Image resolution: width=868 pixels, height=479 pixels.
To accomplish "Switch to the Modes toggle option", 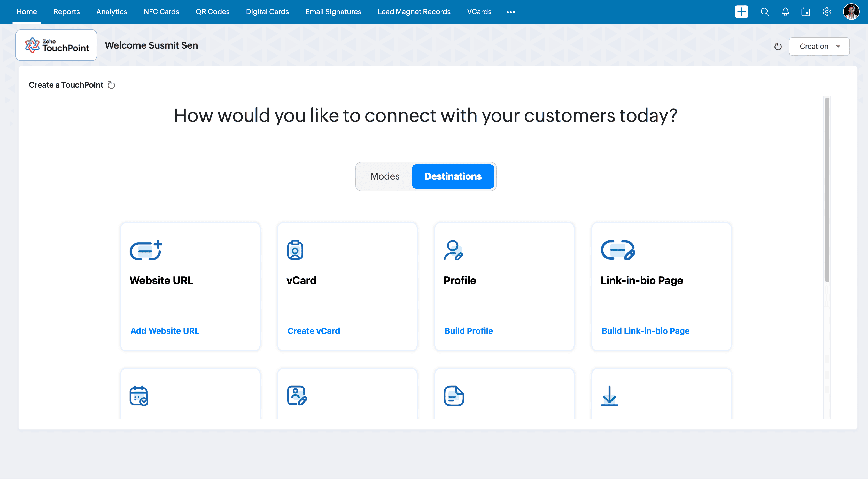I will pyautogui.click(x=384, y=176).
